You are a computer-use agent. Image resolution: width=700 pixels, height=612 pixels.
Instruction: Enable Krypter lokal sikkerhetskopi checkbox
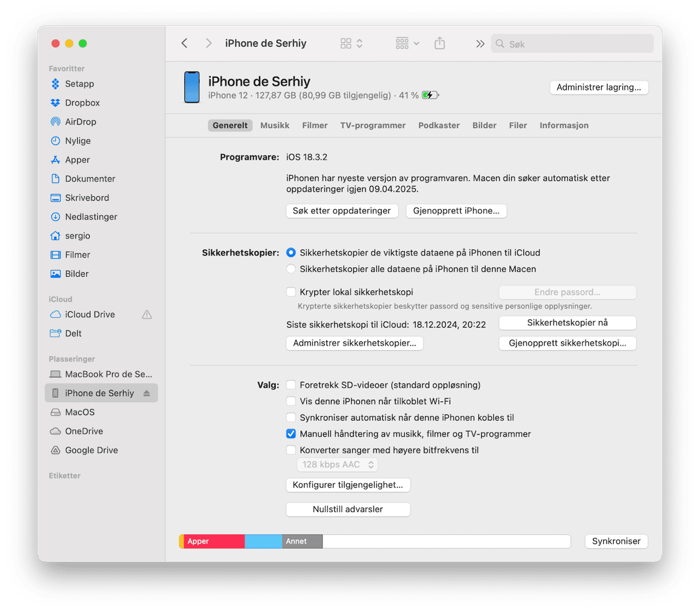coord(291,292)
